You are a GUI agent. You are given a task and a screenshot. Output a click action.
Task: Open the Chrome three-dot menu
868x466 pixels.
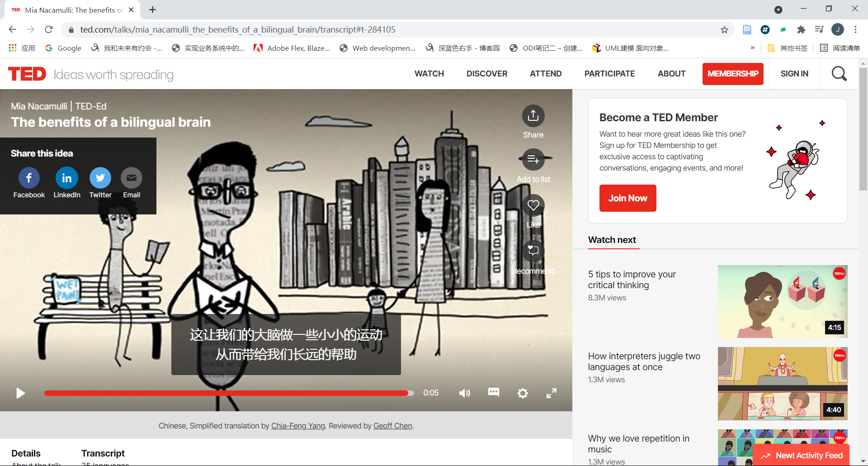(855, 29)
